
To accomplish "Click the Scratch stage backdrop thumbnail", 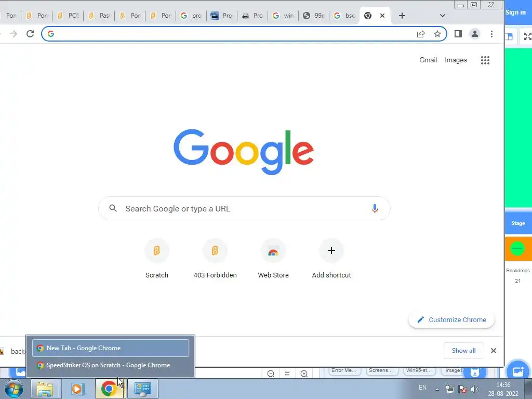I will click(x=518, y=249).
